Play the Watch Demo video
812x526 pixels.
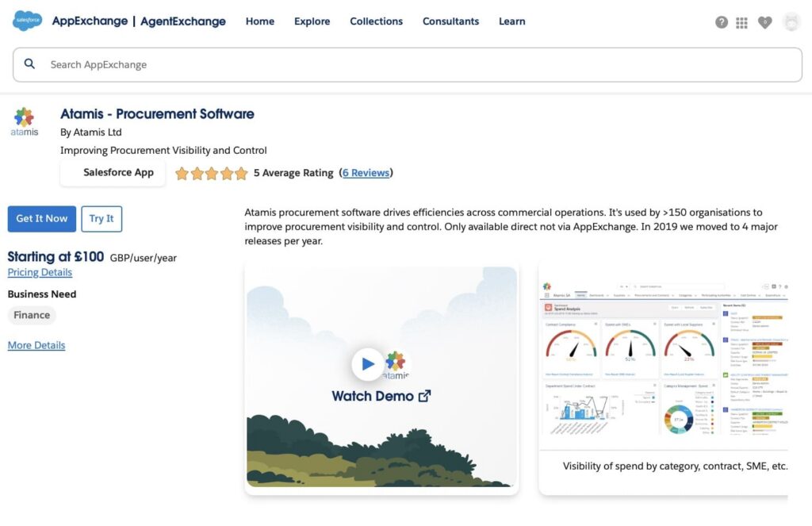coord(368,363)
